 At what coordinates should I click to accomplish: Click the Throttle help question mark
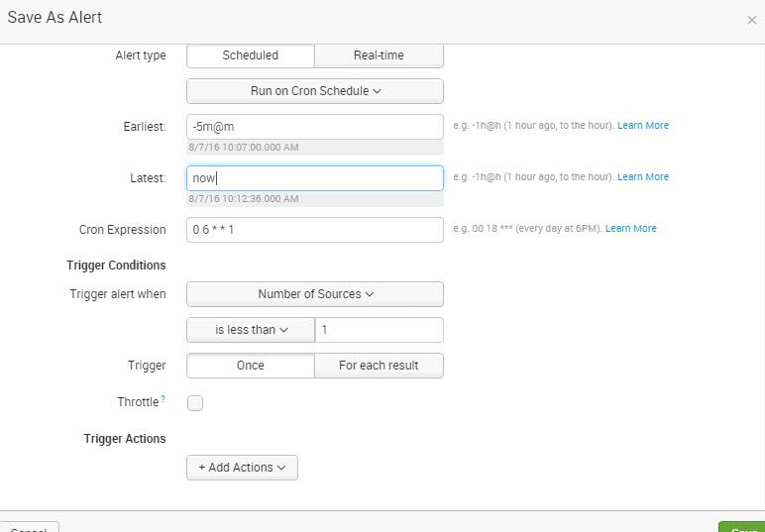click(x=163, y=399)
